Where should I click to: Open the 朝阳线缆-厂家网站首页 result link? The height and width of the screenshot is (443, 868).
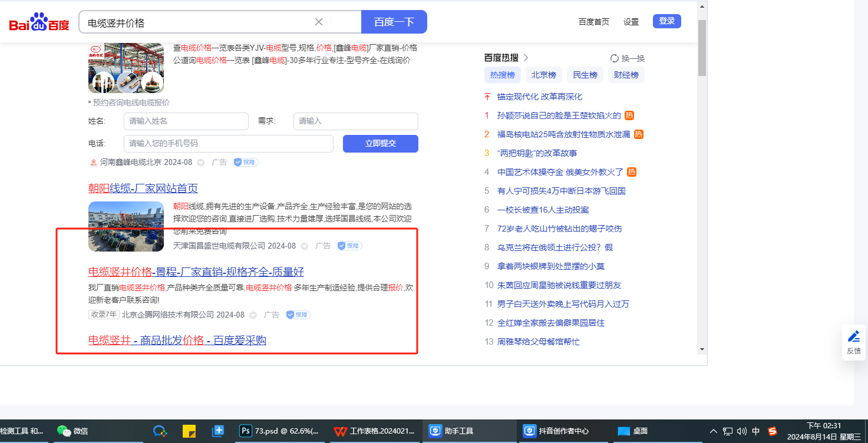click(143, 189)
